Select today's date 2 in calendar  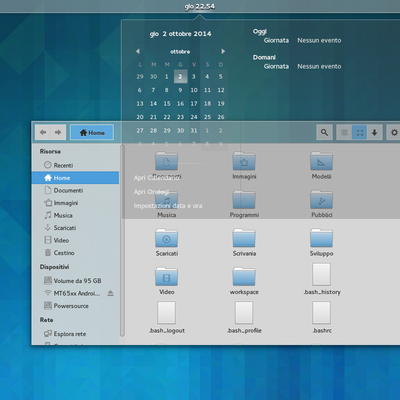180,77
